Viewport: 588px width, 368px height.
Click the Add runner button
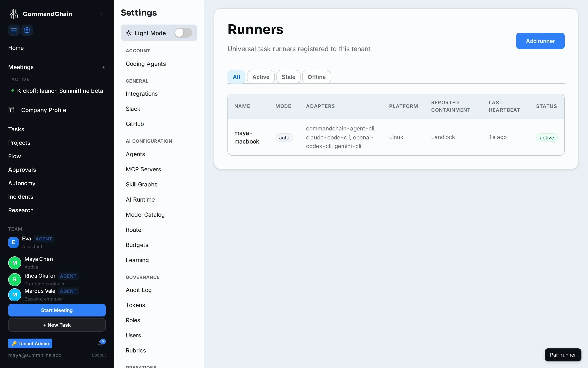click(540, 41)
